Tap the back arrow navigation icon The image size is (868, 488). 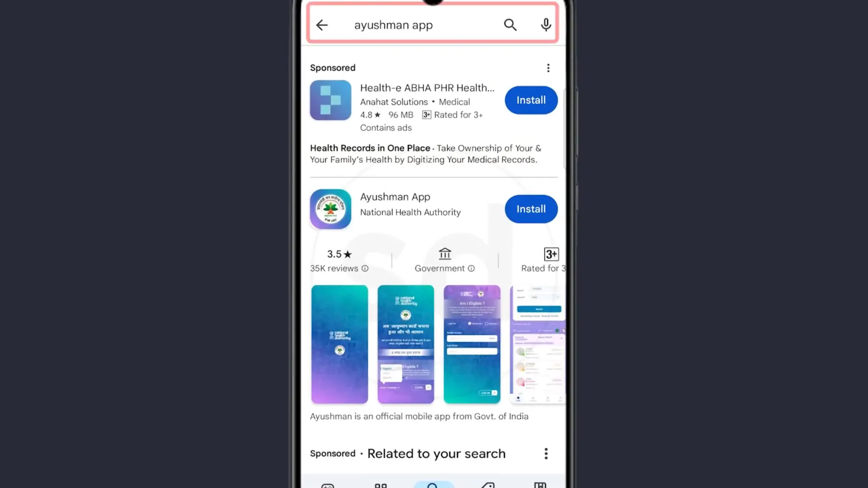pos(322,24)
